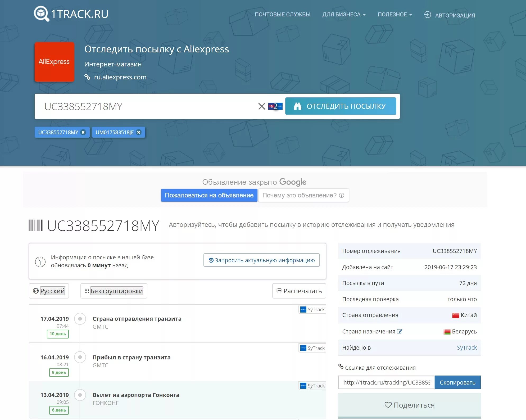The height and width of the screenshot is (420, 526).
Task: Click 'Страна отправления транзита' event text
Action: tap(137, 319)
